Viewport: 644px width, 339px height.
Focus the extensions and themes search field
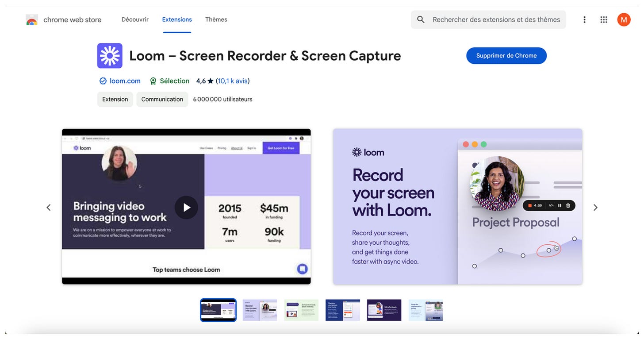[488, 19]
